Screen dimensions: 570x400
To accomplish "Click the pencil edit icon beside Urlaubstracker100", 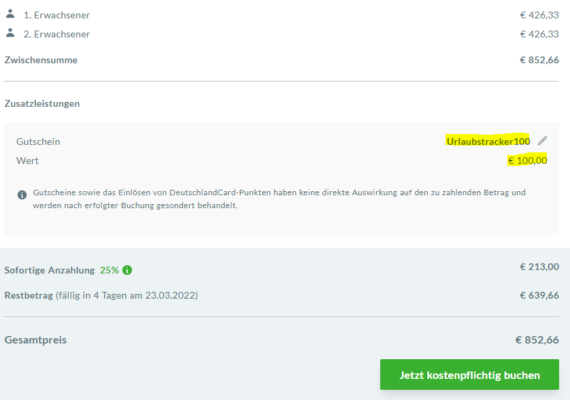I will click(x=542, y=140).
